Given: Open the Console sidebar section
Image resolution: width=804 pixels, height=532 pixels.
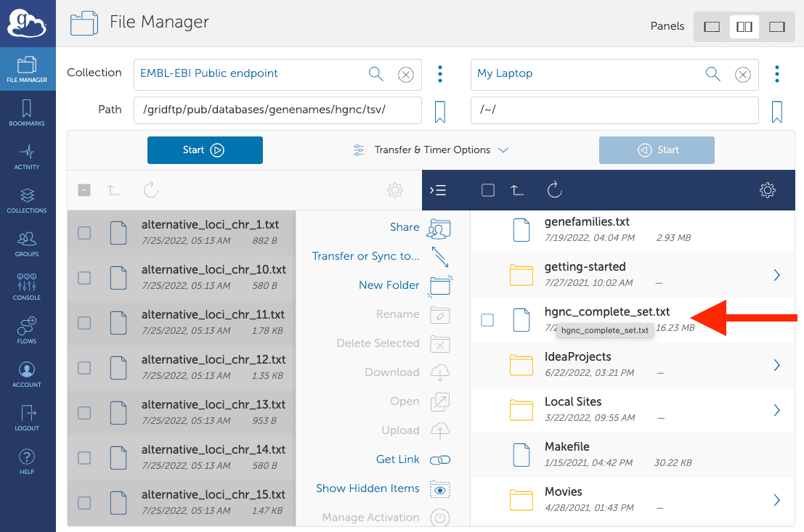Looking at the screenshot, I should click(x=27, y=287).
